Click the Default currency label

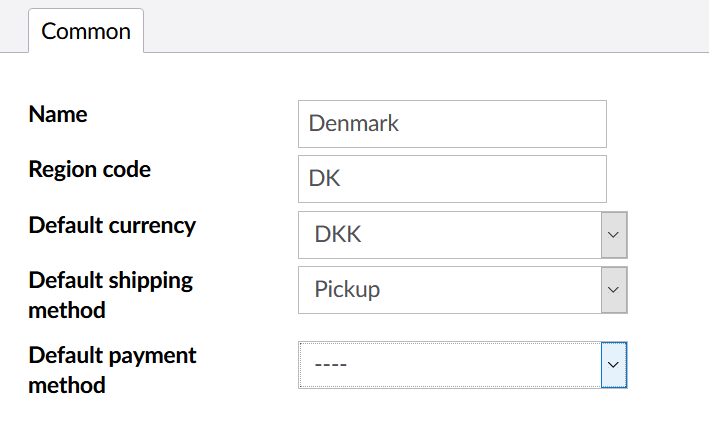112,225
